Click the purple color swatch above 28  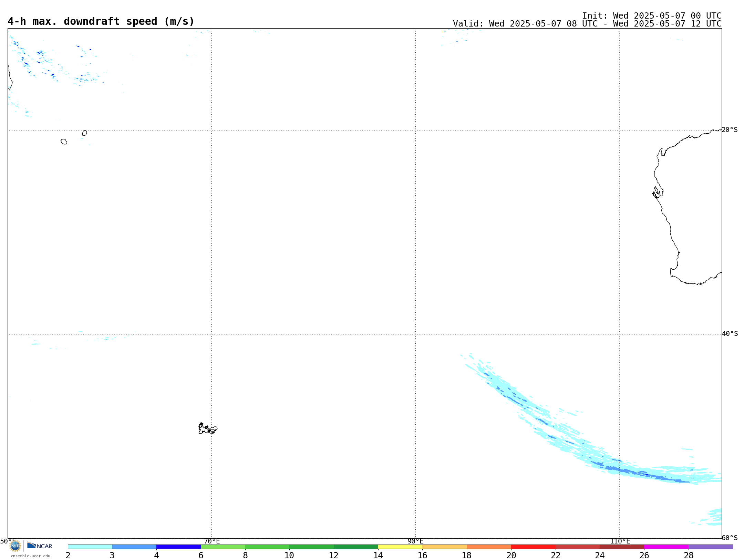pos(711,547)
